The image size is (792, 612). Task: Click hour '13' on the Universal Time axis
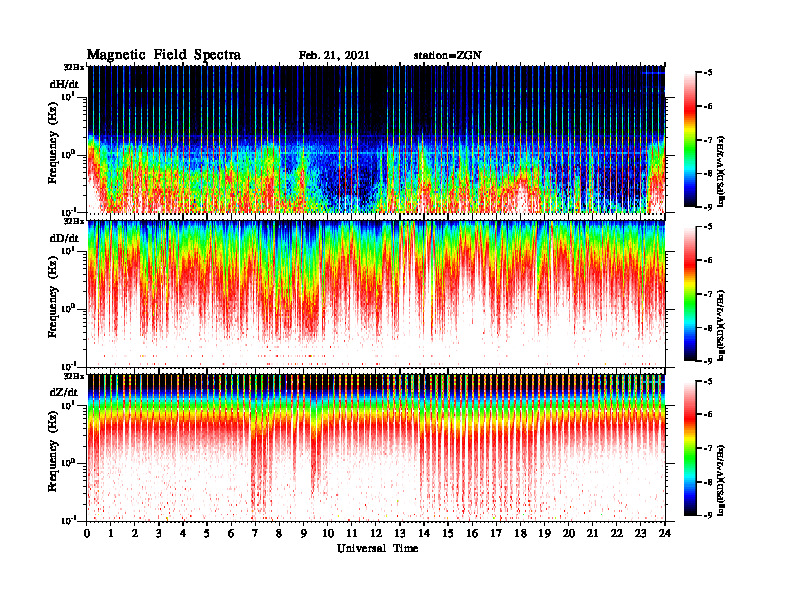tap(400, 534)
